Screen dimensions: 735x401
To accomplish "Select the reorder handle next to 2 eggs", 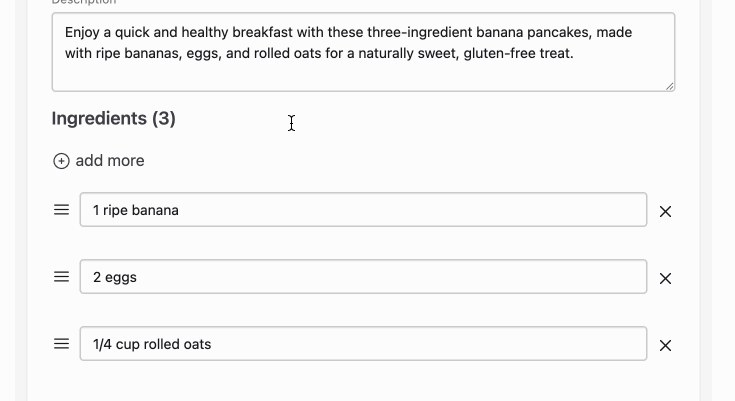I will tap(61, 277).
